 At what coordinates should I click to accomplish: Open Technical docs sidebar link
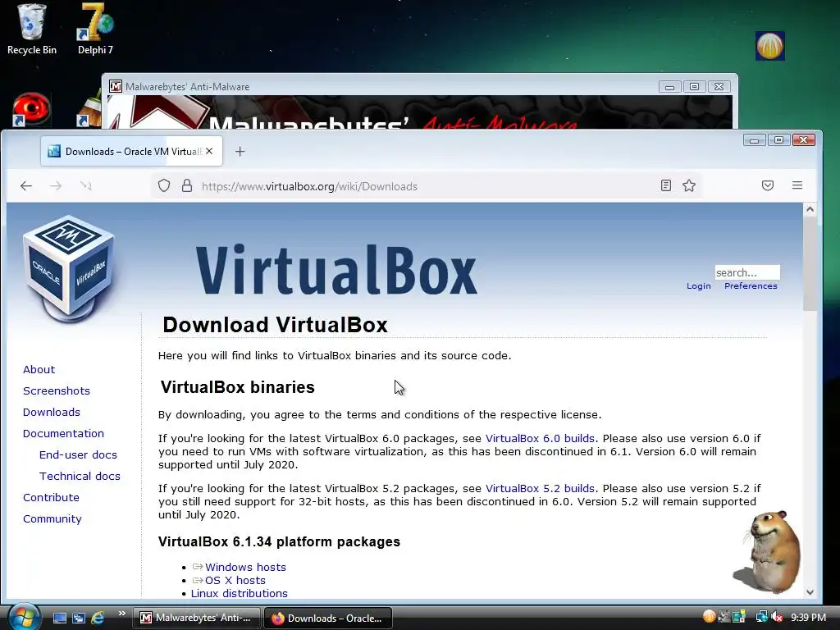click(x=80, y=477)
